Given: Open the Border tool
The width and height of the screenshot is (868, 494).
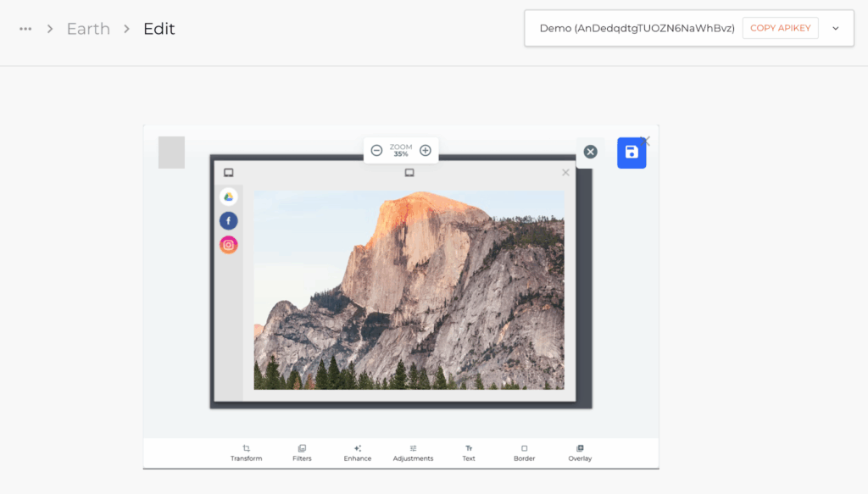Looking at the screenshot, I should [524, 452].
